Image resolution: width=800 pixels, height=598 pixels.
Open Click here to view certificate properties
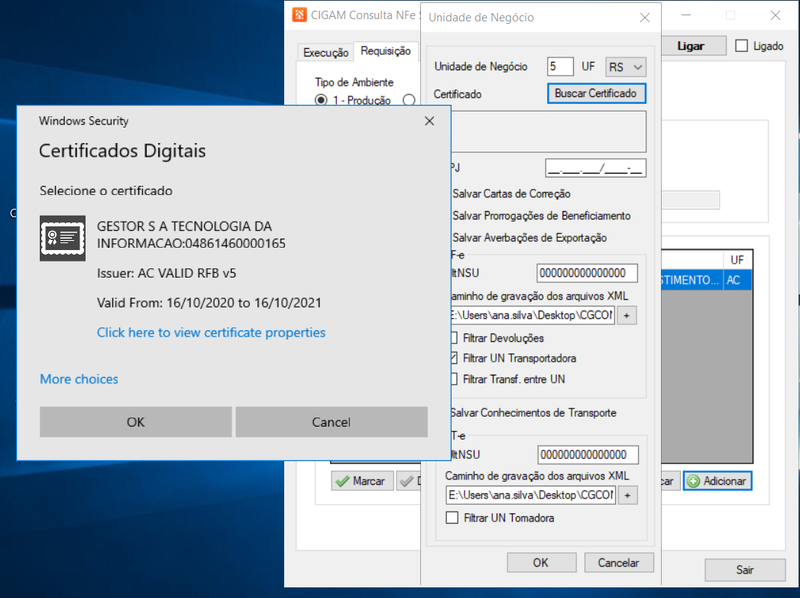tap(211, 333)
